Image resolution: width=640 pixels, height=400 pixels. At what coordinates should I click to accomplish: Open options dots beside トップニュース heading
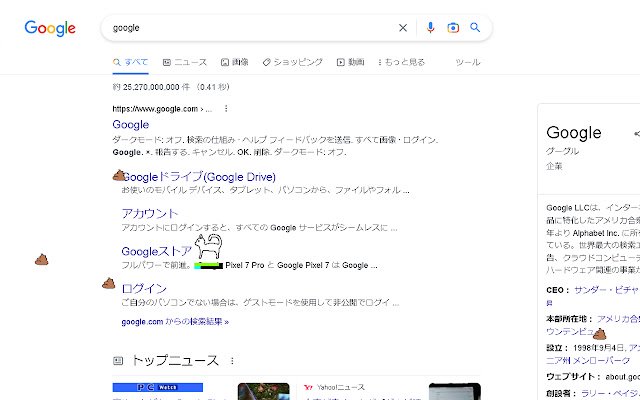232,361
